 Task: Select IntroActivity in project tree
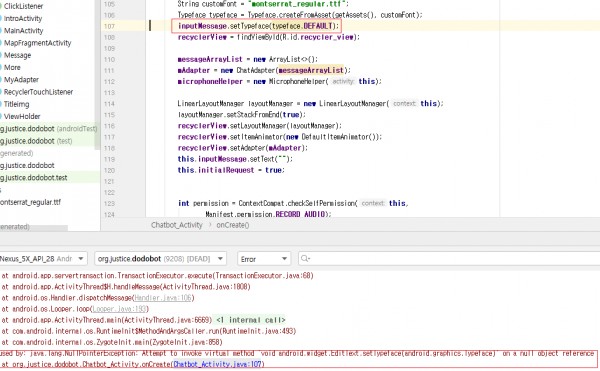click(x=23, y=18)
